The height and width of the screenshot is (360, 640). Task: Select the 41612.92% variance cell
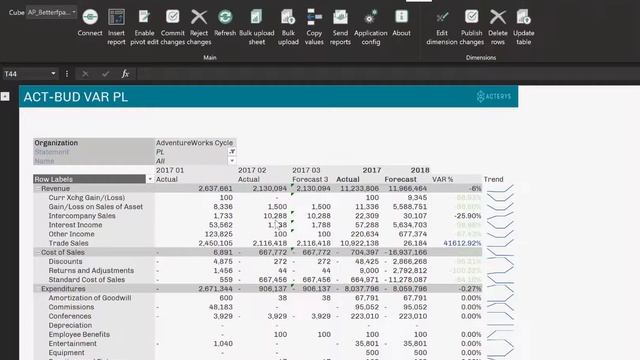(462, 243)
